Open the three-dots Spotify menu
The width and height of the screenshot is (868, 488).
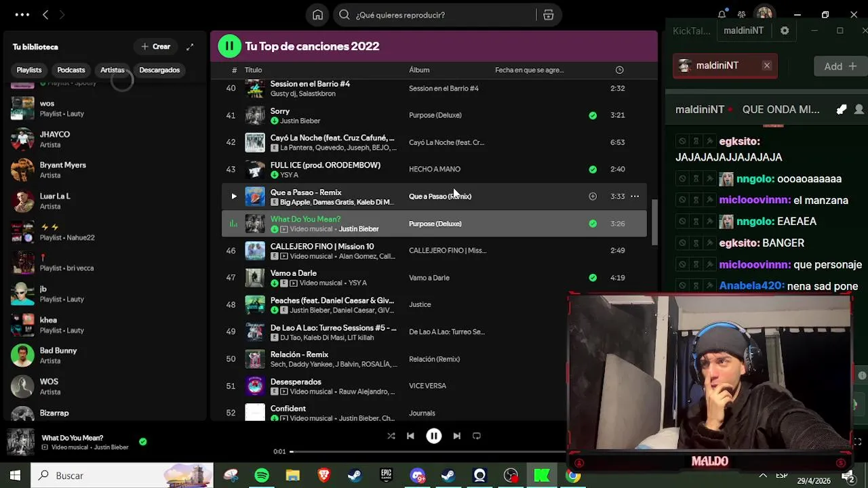(x=22, y=15)
